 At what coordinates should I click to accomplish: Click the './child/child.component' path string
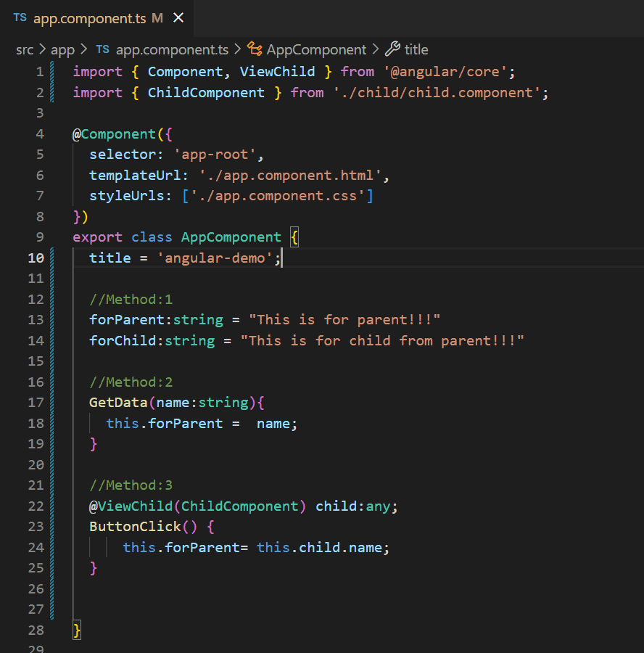click(437, 92)
